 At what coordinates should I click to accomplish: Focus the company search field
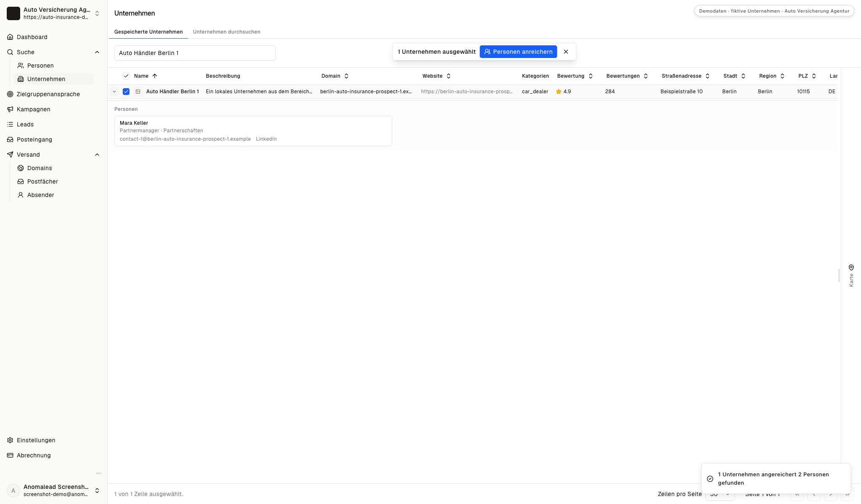click(x=195, y=53)
